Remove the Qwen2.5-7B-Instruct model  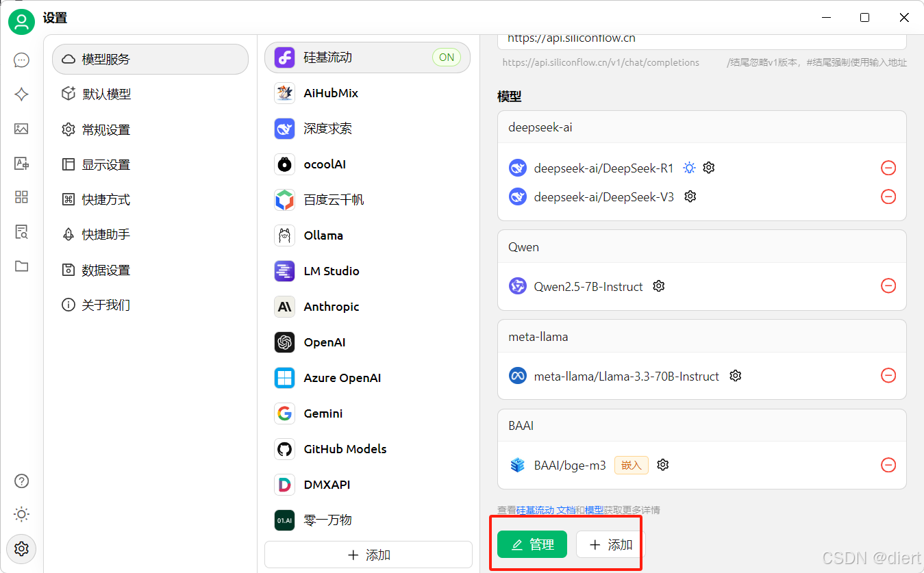(888, 286)
